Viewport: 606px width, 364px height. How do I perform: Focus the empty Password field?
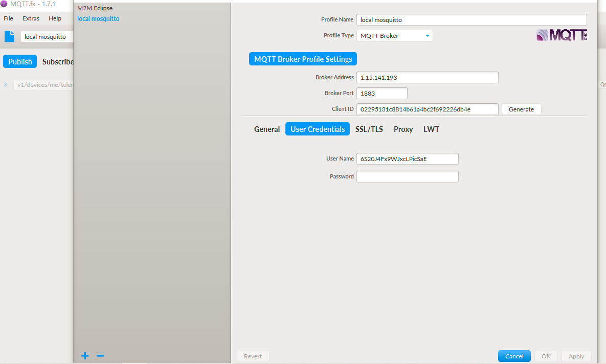pos(408,176)
